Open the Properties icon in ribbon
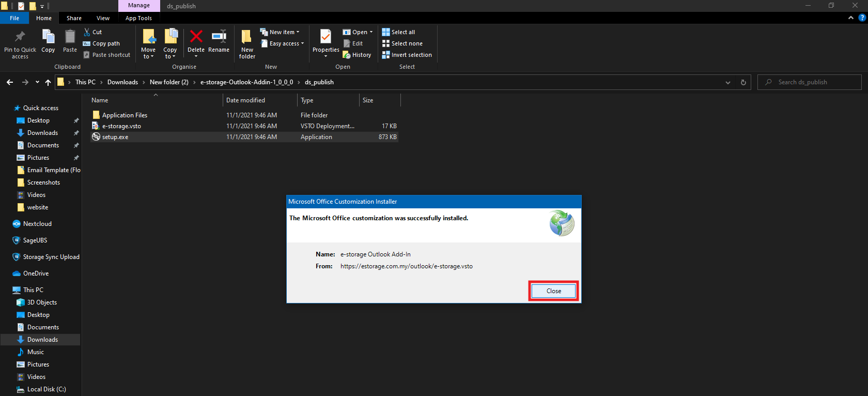The image size is (868, 396). (x=326, y=37)
